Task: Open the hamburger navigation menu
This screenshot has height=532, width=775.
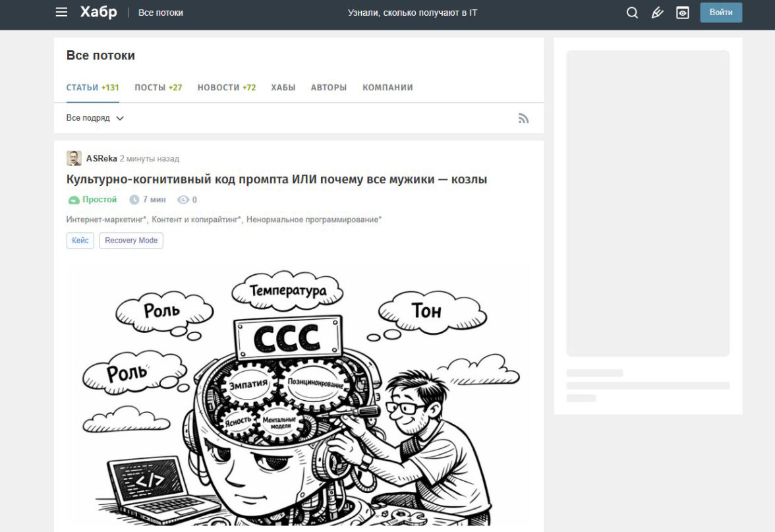Action: [x=61, y=13]
